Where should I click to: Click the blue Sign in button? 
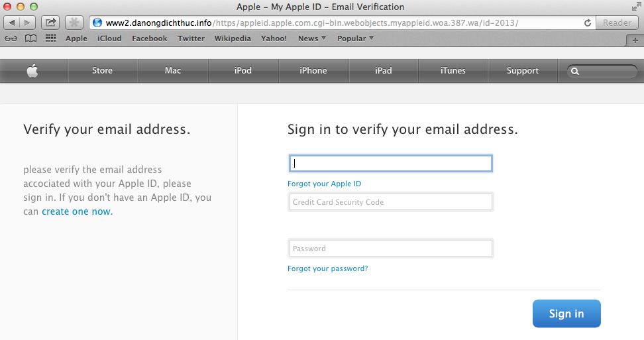click(566, 313)
